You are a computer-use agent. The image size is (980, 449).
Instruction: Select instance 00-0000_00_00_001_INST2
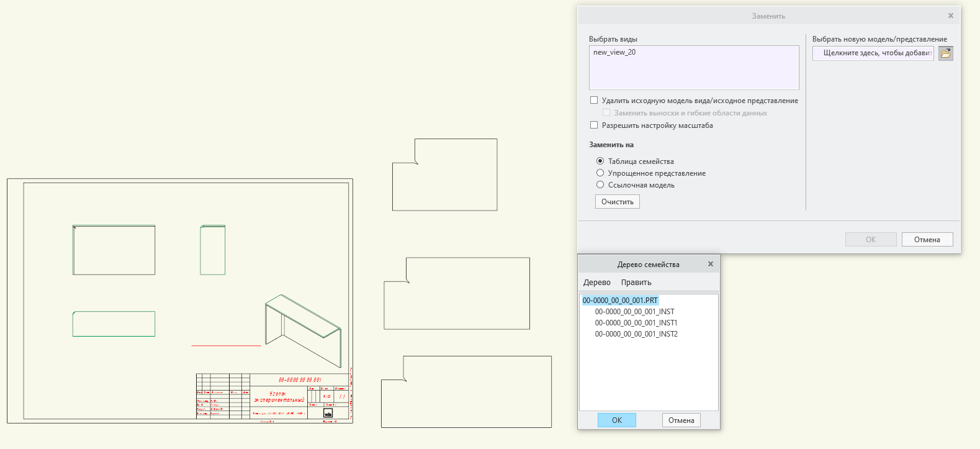coord(636,334)
